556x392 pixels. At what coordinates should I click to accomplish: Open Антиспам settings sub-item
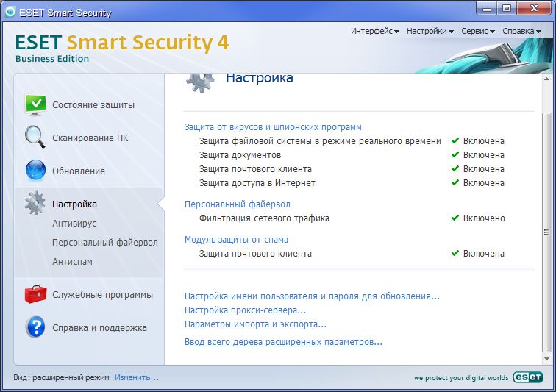coord(72,262)
